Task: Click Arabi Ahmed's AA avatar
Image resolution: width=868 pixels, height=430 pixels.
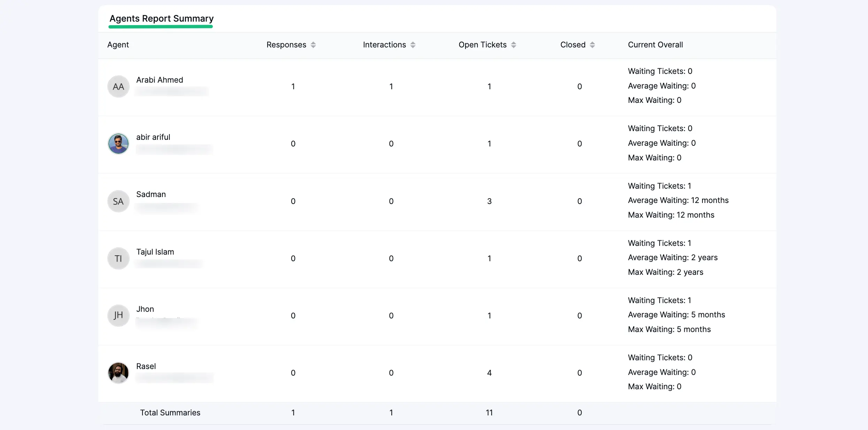Action: click(118, 86)
